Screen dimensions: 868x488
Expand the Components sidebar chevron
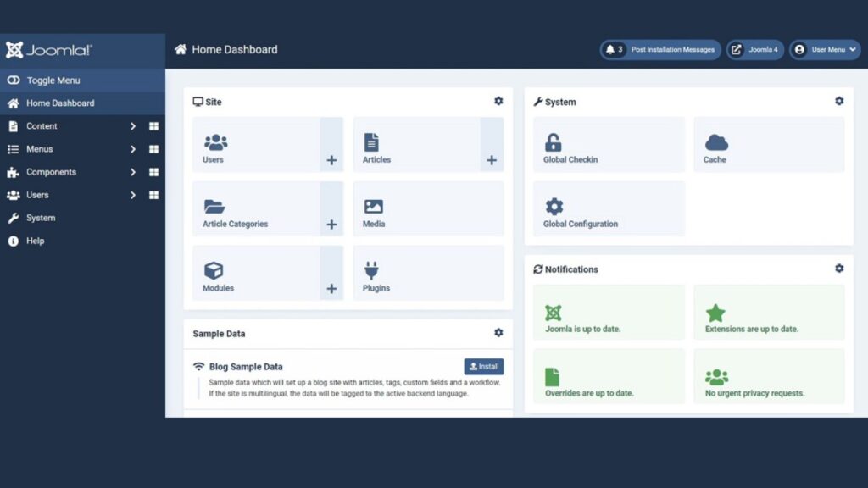pos(133,172)
